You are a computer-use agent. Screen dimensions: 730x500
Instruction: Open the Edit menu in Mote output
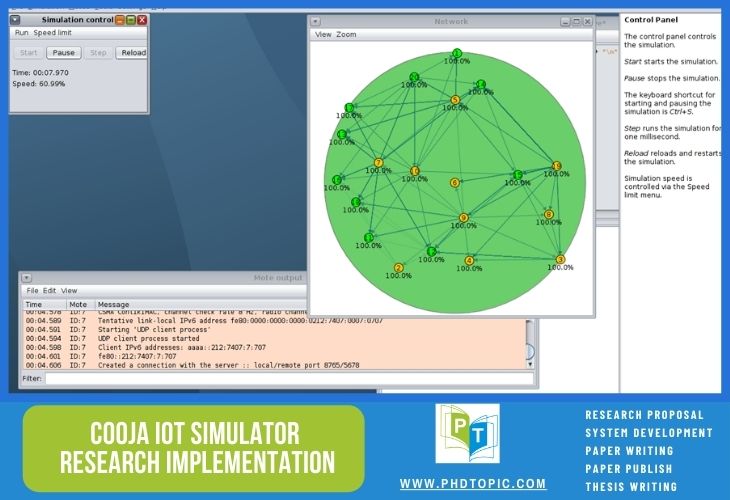pyautogui.click(x=49, y=291)
